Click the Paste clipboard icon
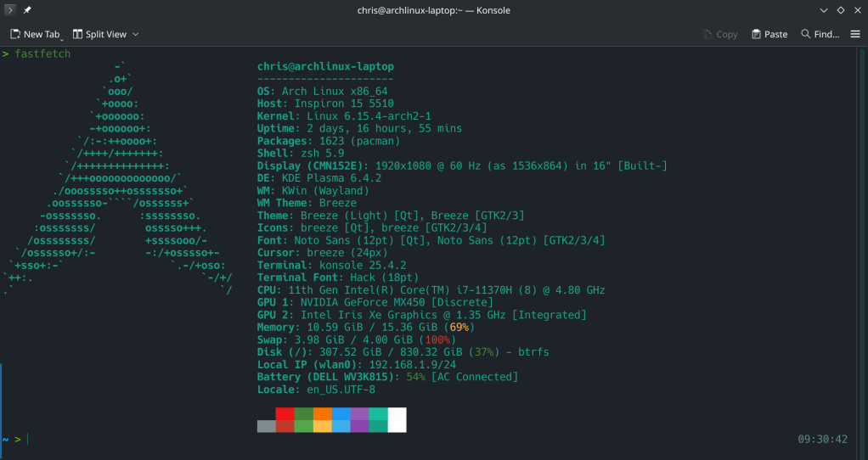 [757, 34]
